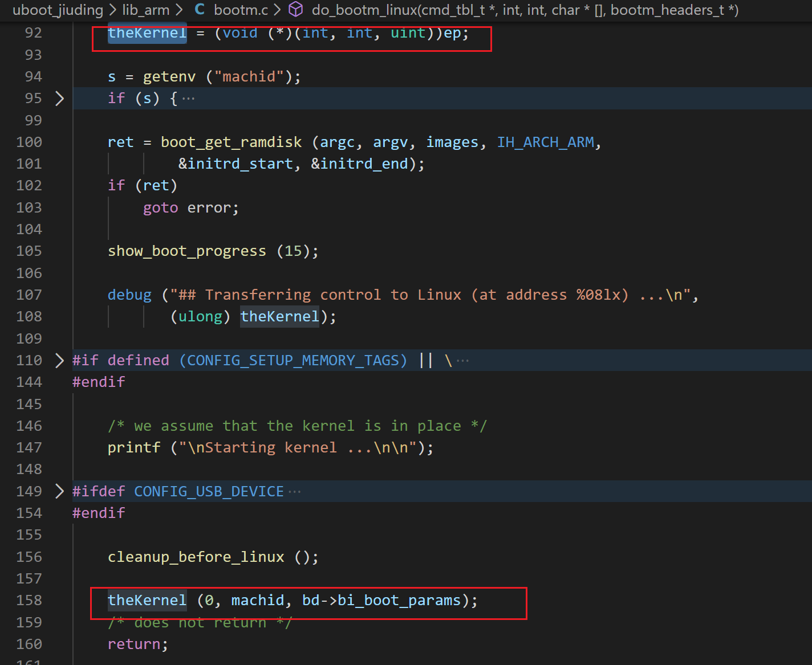The width and height of the screenshot is (812, 665).
Task: Click the 'debug' macro call on line 107
Action: click(130, 295)
